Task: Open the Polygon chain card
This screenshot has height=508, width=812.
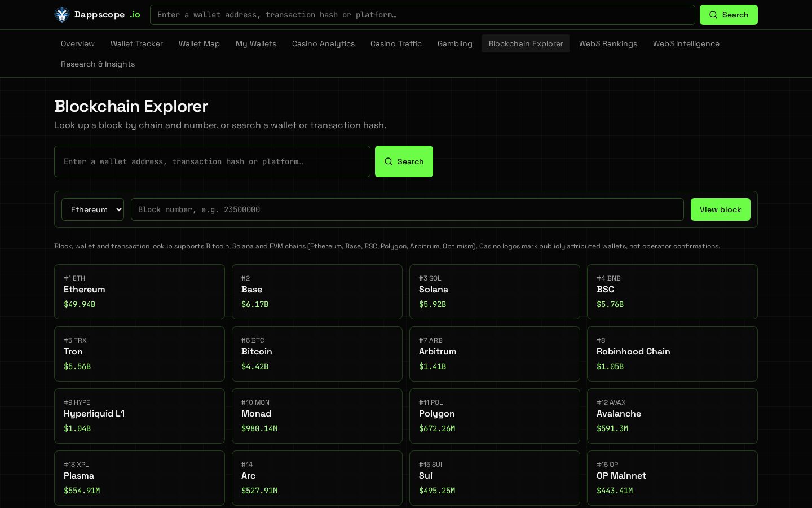Action: point(495,416)
